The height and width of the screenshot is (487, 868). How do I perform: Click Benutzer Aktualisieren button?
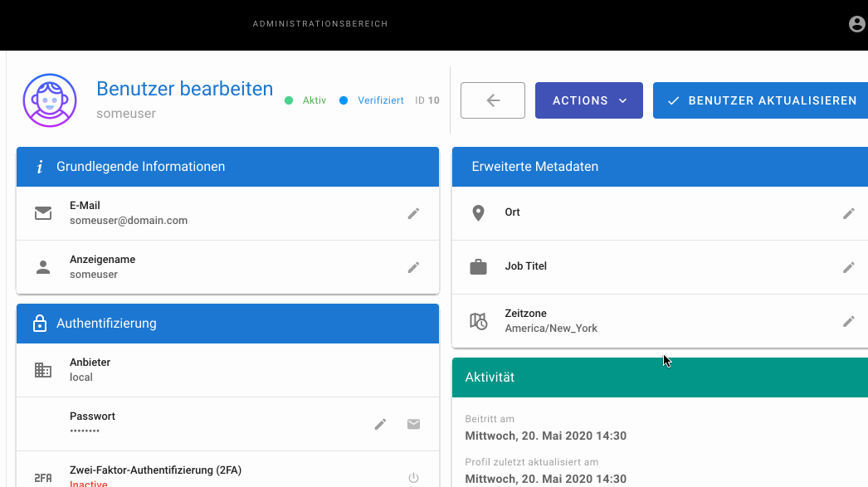(x=761, y=100)
